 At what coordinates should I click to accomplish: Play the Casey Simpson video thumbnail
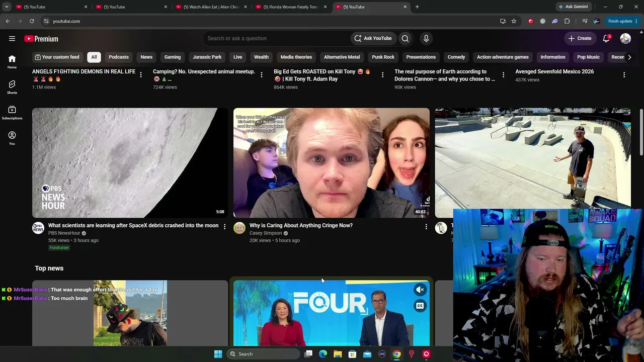pos(332,163)
